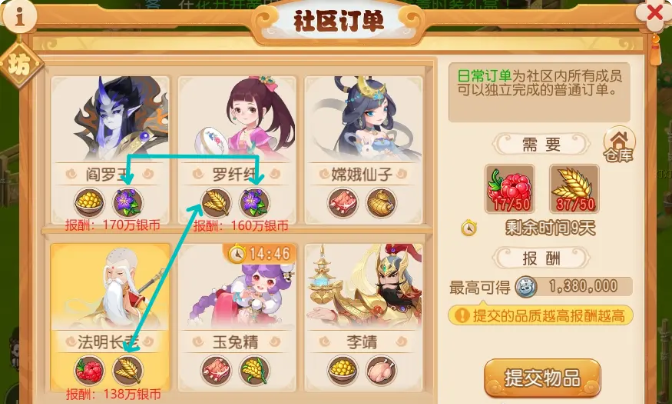Select the 玉兔精 order with timer
This screenshot has width=672, height=404.
tap(237, 317)
